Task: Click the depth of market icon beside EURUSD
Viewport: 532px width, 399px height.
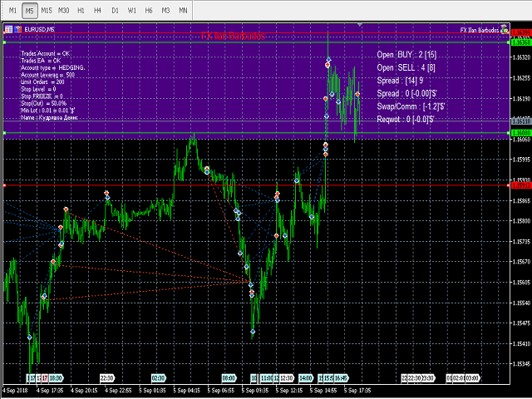Action: (x=17, y=29)
